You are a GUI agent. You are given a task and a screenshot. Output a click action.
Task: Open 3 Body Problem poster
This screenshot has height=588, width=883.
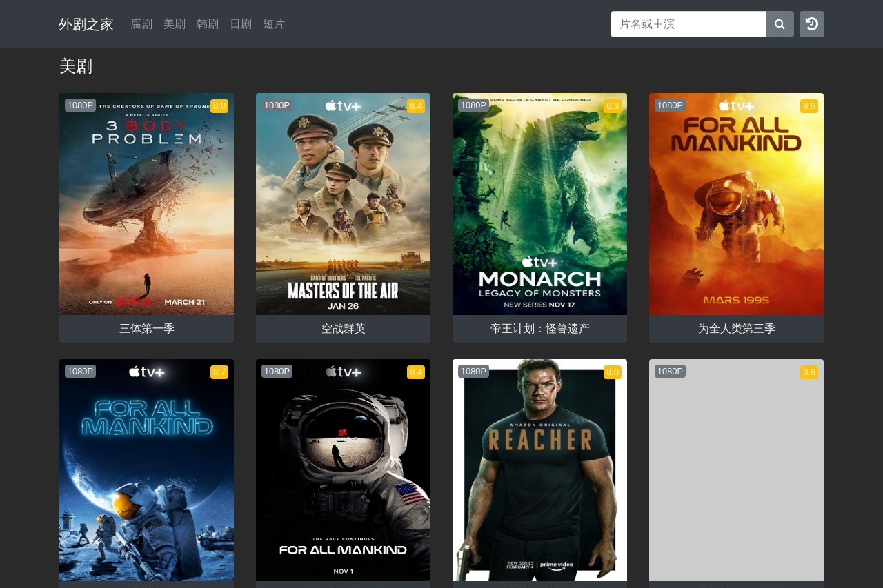tap(146, 204)
